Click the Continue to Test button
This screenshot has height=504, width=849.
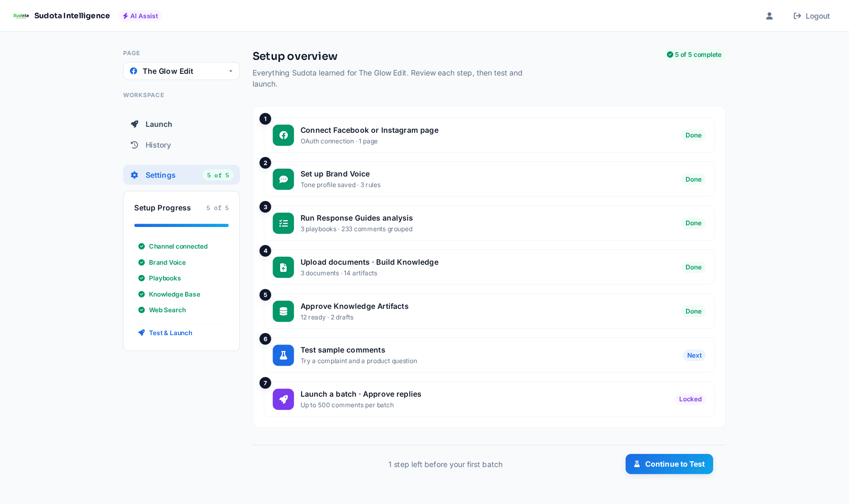pyautogui.click(x=669, y=464)
